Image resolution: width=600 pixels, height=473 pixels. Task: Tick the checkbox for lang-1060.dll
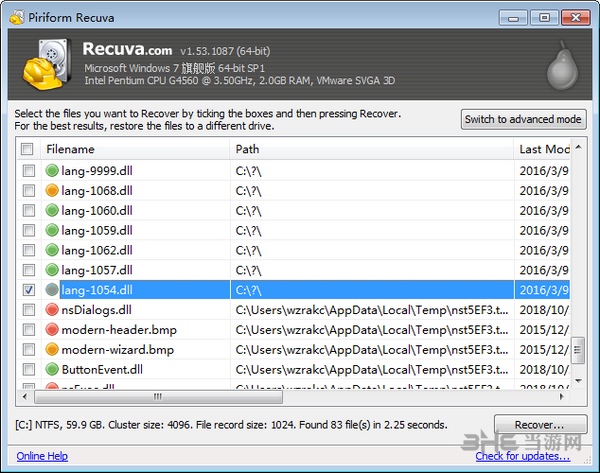[29, 210]
